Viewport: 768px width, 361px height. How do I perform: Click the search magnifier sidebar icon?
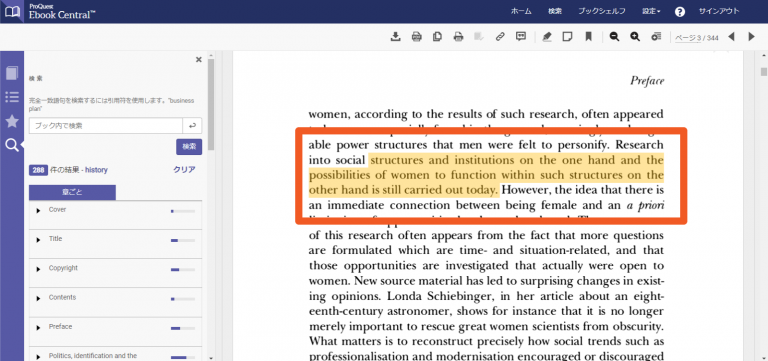click(x=12, y=145)
